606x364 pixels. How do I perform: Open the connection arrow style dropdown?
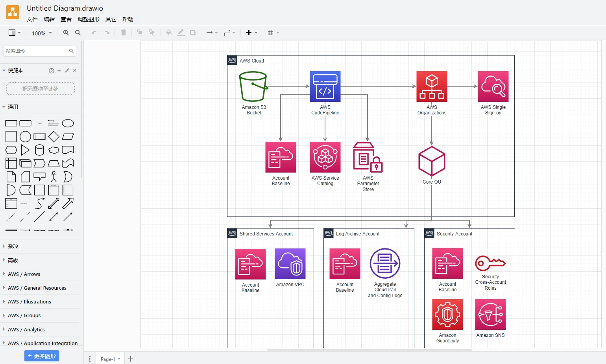tap(212, 33)
